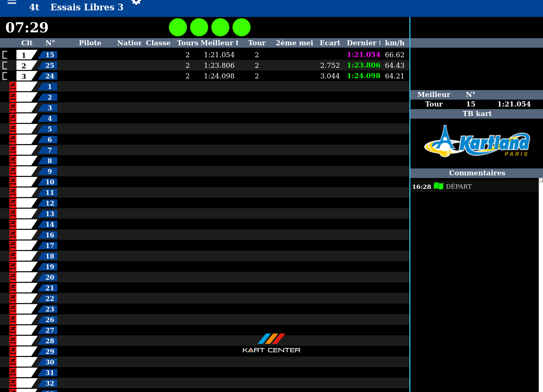Sort by the km/h column header
The image size is (543, 392).
coord(395,43)
